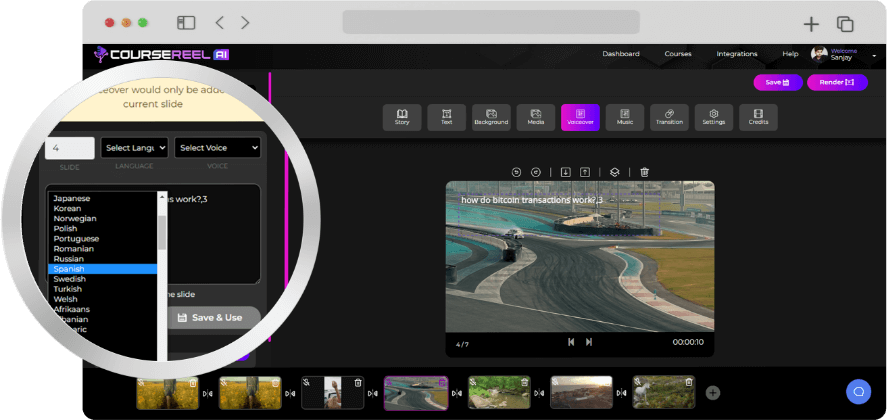
Task: Go to Dashboard in top navigation
Action: coord(621,54)
